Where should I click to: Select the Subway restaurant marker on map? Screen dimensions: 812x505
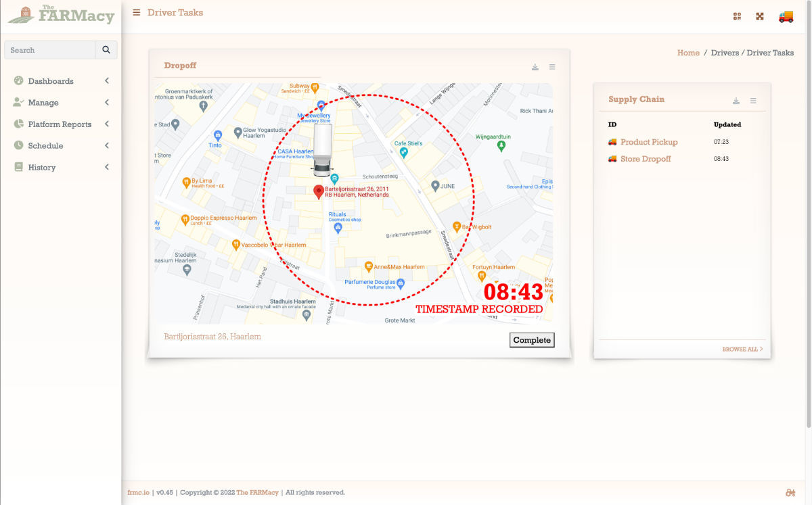[x=315, y=87]
